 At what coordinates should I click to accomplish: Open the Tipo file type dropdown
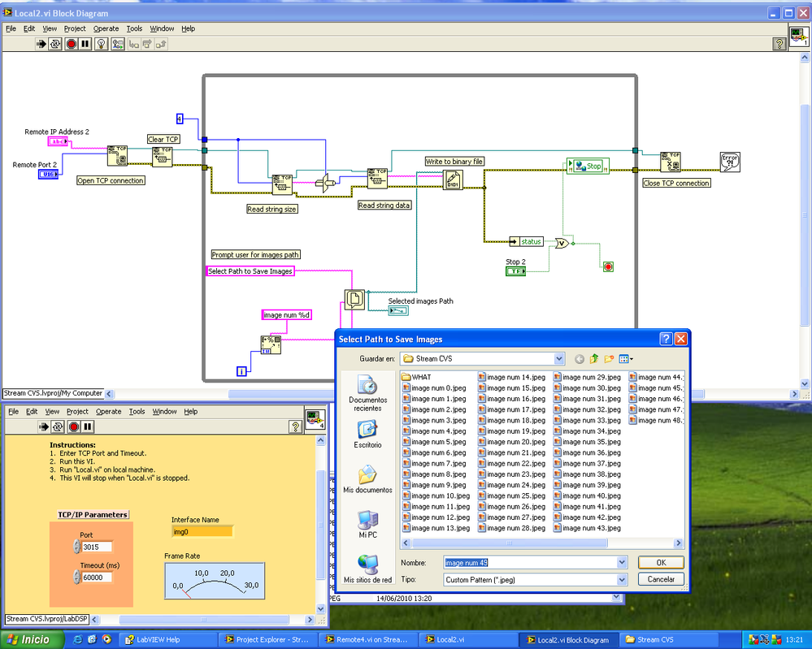pos(622,580)
